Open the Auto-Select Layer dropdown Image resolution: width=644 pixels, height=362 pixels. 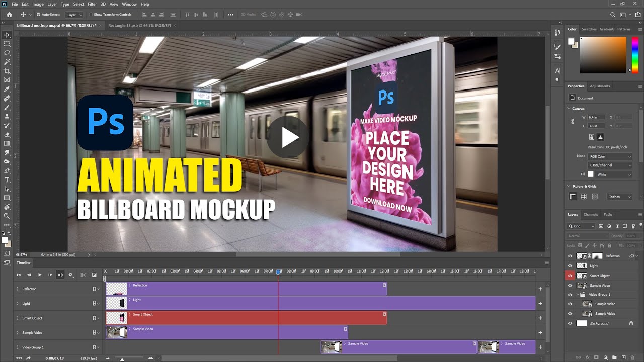[74, 15]
